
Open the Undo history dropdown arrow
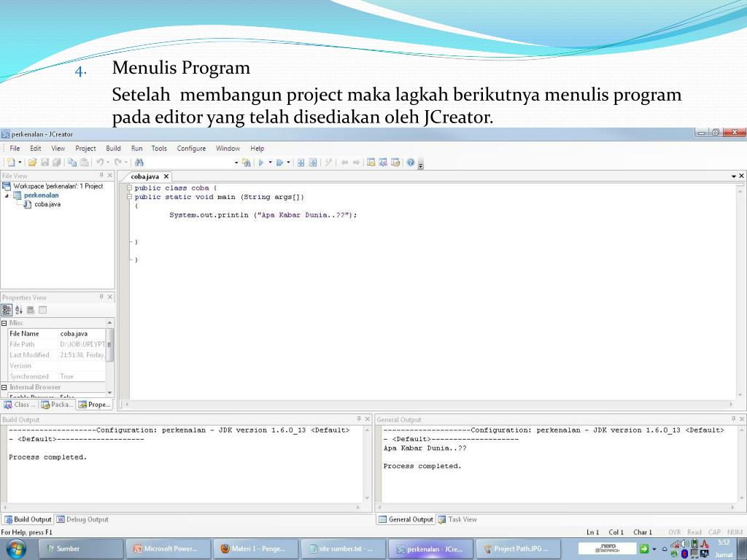click(x=108, y=163)
